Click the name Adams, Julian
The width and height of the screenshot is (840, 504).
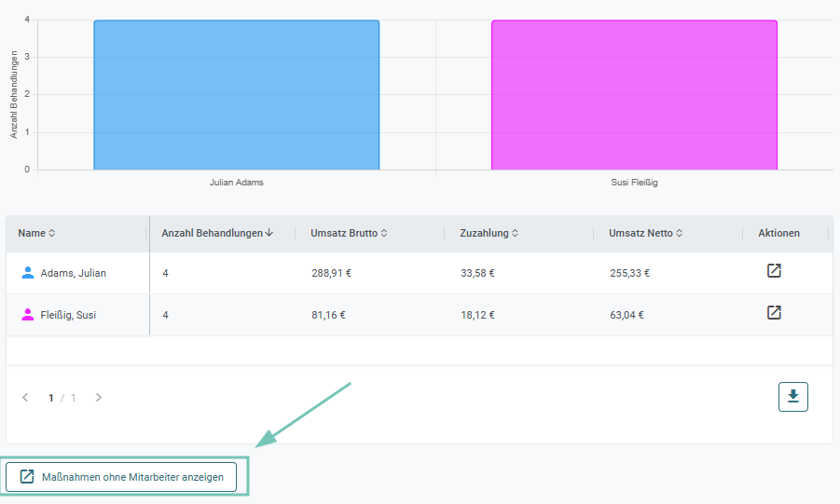click(74, 273)
